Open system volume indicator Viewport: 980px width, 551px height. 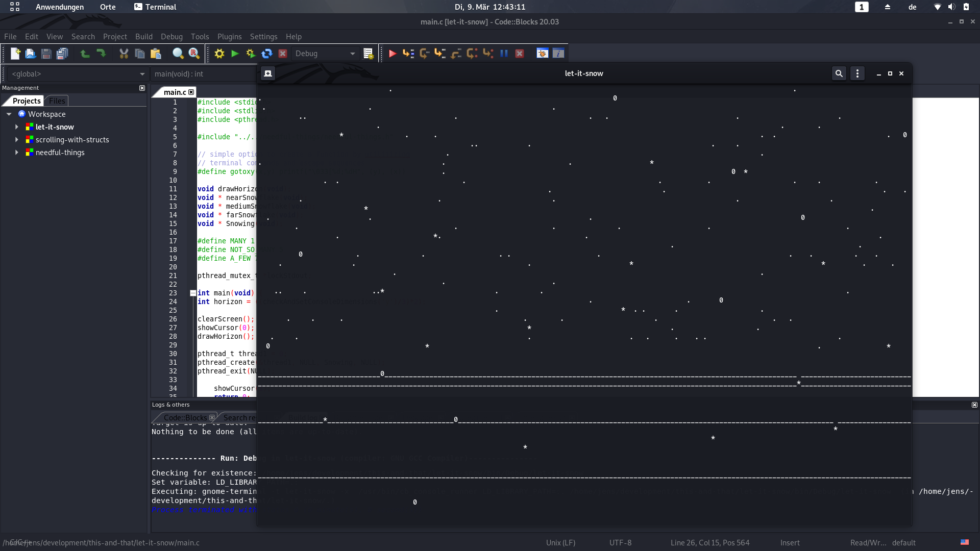tap(951, 7)
